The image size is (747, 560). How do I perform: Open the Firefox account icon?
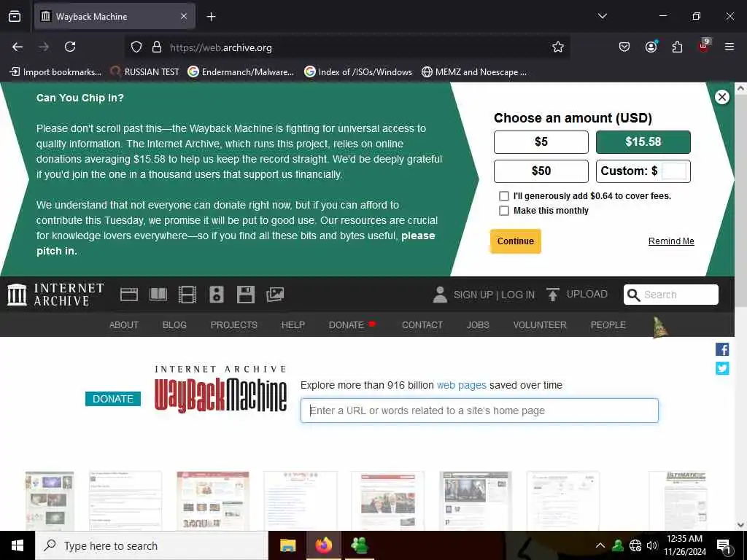(x=651, y=47)
